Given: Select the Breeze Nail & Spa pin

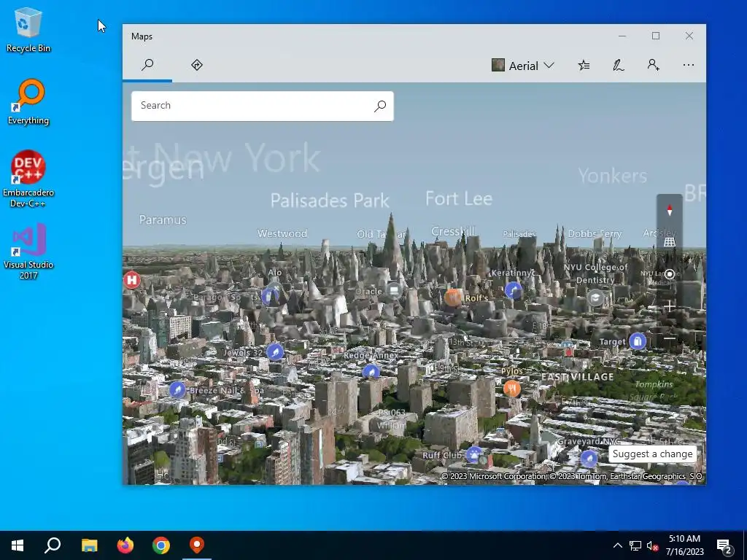Looking at the screenshot, I should (x=177, y=390).
